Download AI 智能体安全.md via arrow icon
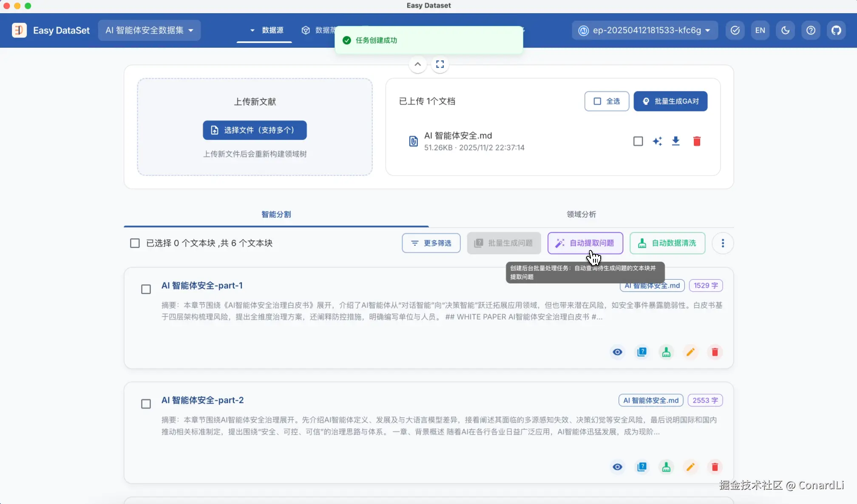This screenshot has width=857, height=504. point(675,141)
